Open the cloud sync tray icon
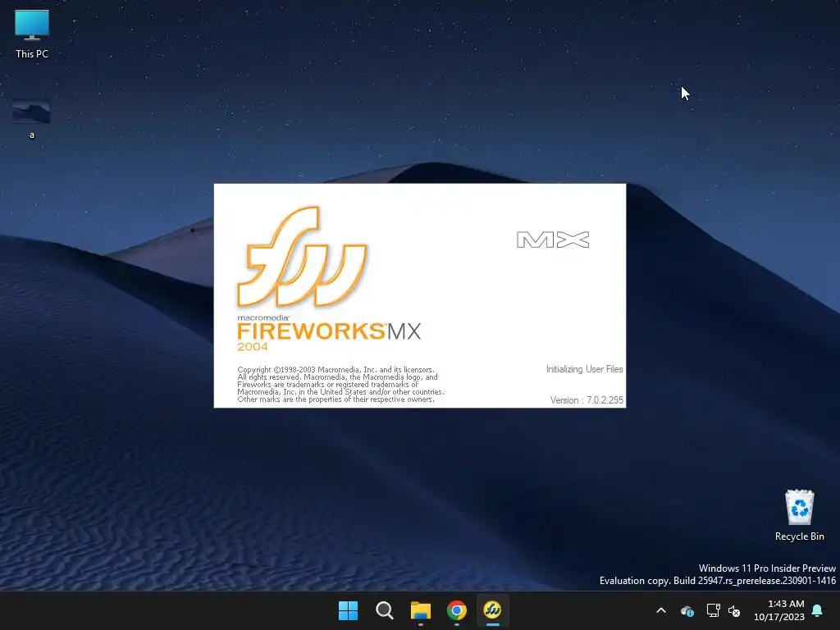The image size is (840, 630). (687, 610)
